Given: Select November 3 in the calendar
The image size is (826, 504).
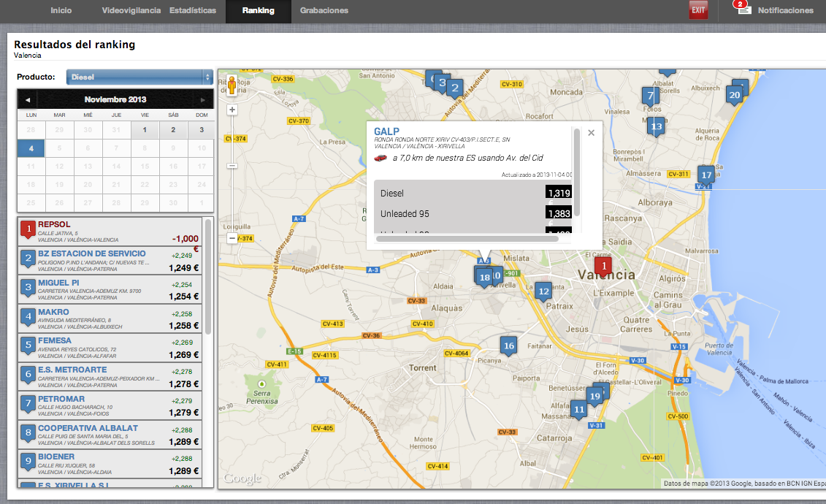Looking at the screenshot, I should tap(202, 129).
